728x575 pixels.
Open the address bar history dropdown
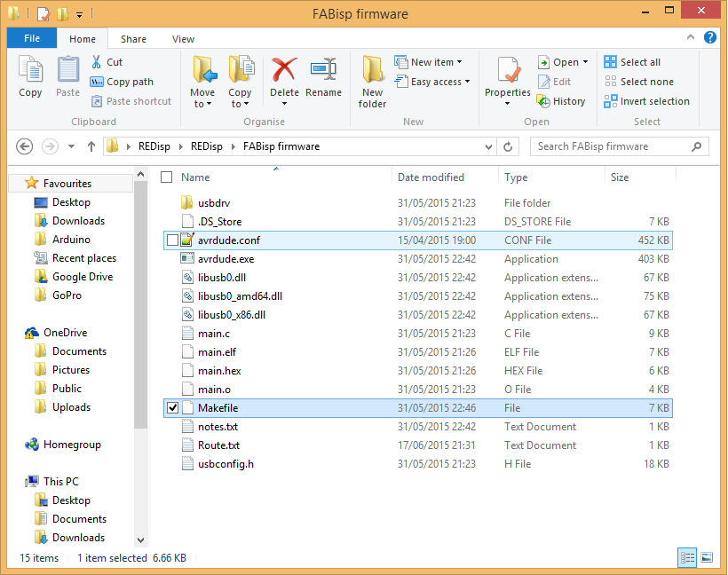coord(488,147)
